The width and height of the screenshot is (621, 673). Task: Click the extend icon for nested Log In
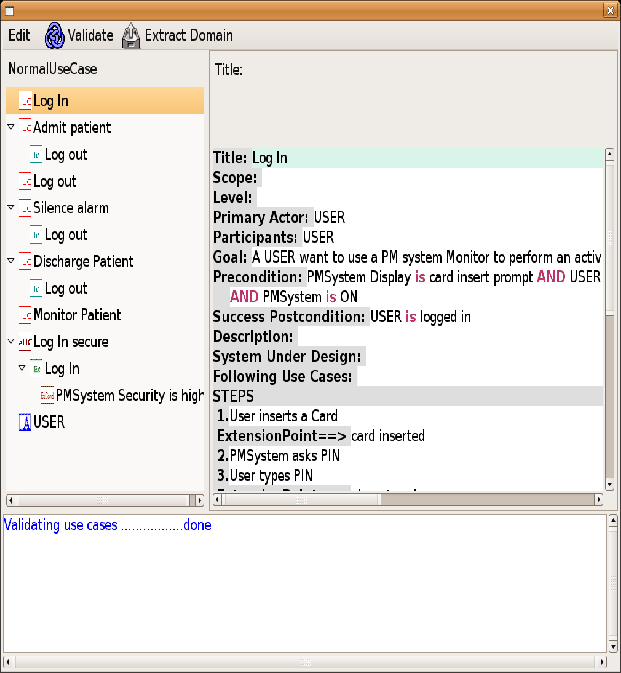[36, 369]
